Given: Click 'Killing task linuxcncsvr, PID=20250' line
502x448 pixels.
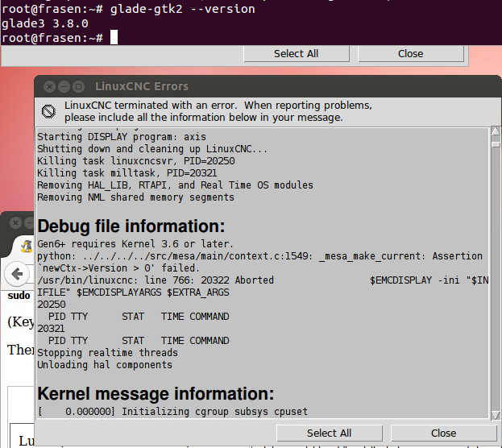Looking at the screenshot, I should click(136, 161).
